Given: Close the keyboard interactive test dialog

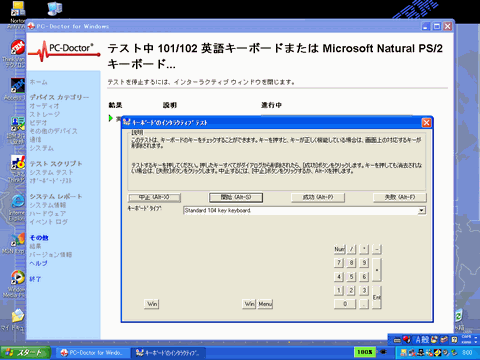Looking at the screenshot, I should [x=426, y=123].
